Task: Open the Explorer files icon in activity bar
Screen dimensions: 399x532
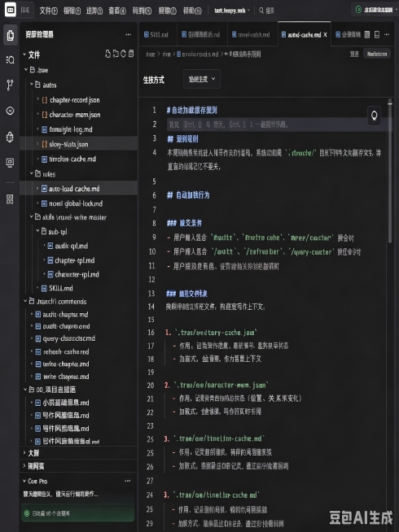Action: pyautogui.click(x=11, y=35)
